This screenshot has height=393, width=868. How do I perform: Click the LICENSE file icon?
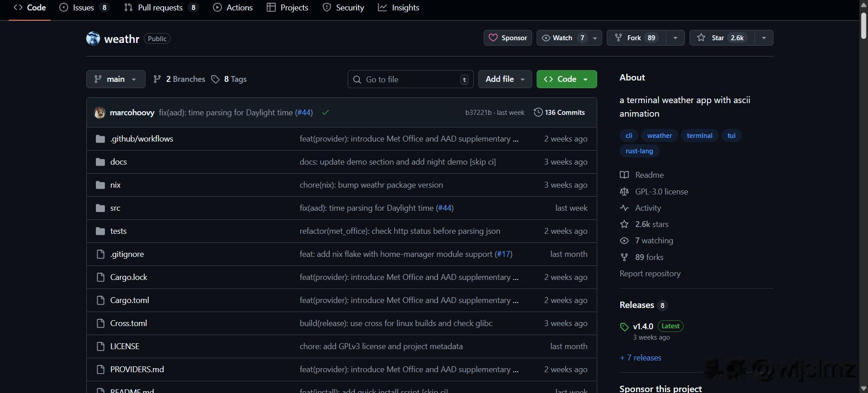tap(101, 346)
